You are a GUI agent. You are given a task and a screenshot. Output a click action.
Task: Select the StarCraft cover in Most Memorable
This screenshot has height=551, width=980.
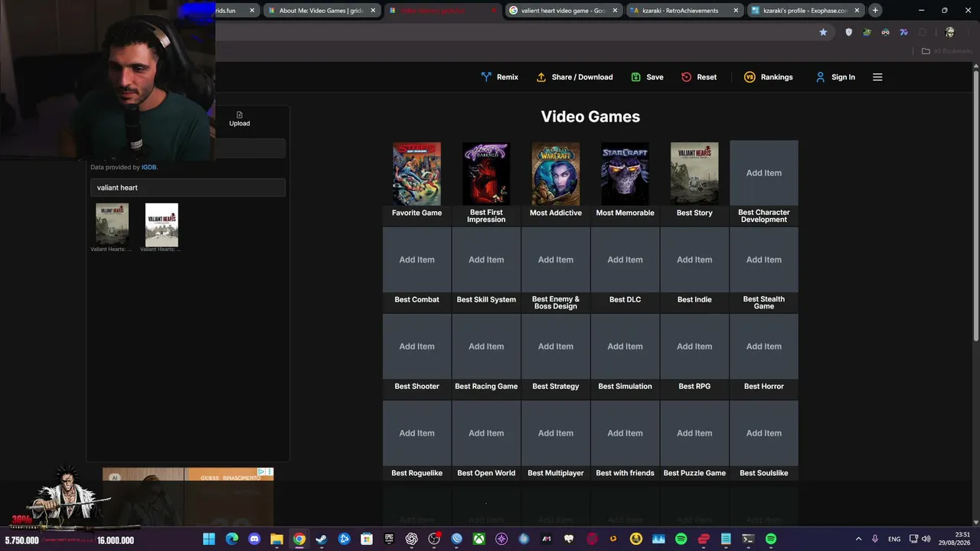tap(625, 174)
